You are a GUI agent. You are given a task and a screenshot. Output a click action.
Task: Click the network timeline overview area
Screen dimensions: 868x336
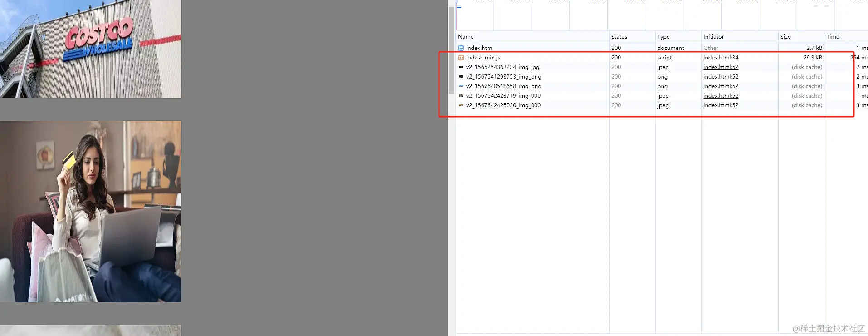click(x=662, y=15)
